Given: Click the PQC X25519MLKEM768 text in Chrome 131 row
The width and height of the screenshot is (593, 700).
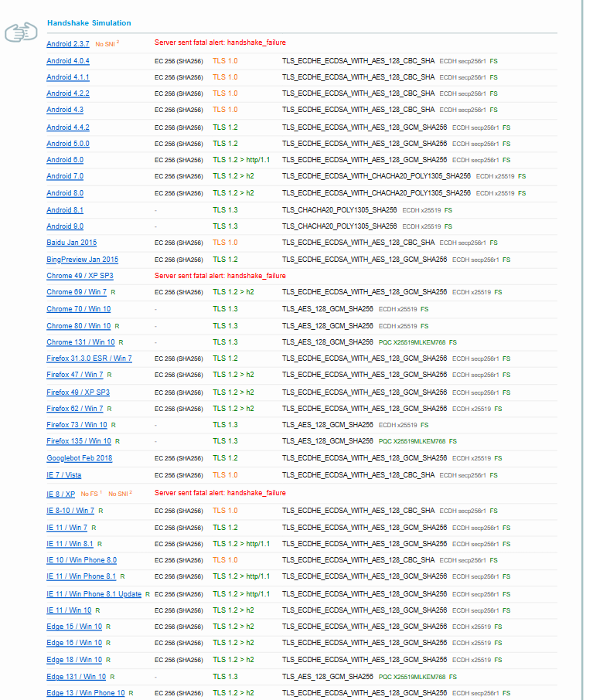Looking at the screenshot, I should click(x=412, y=342).
